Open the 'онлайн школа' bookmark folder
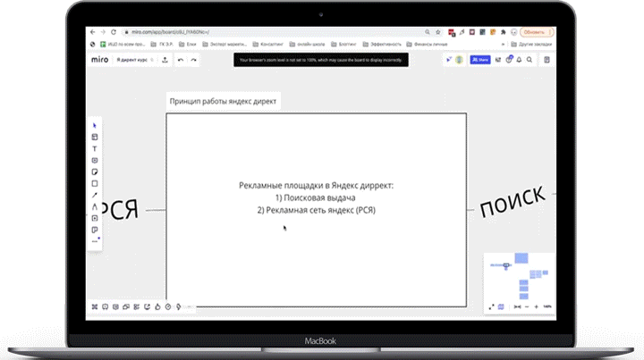Image resolution: width=644 pixels, height=360 pixels. [307, 45]
